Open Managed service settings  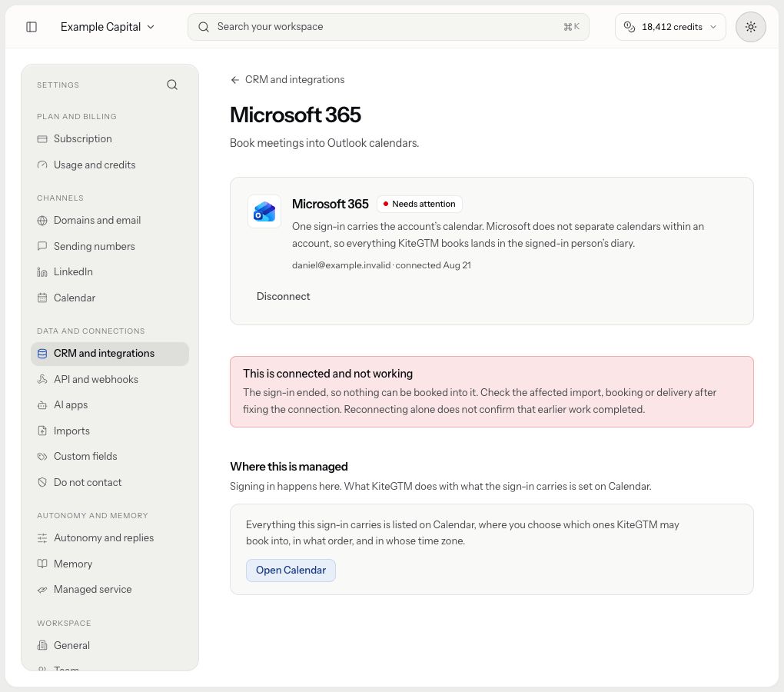point(109,590)
